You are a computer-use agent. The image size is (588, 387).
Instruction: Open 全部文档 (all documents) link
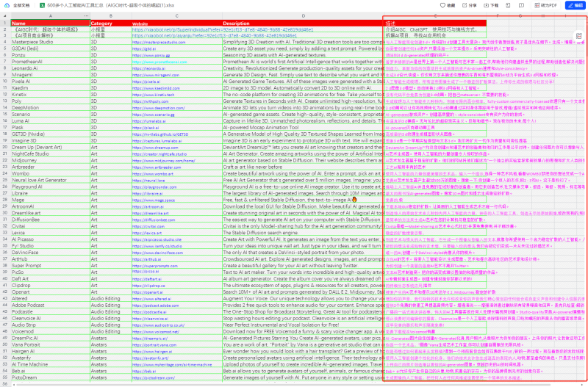(23, 4)
